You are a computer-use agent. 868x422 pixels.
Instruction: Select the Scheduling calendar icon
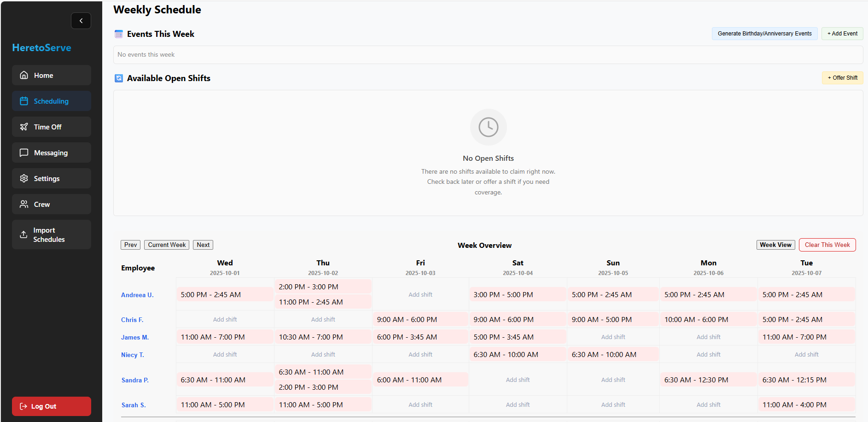click(x=23, y=101)
